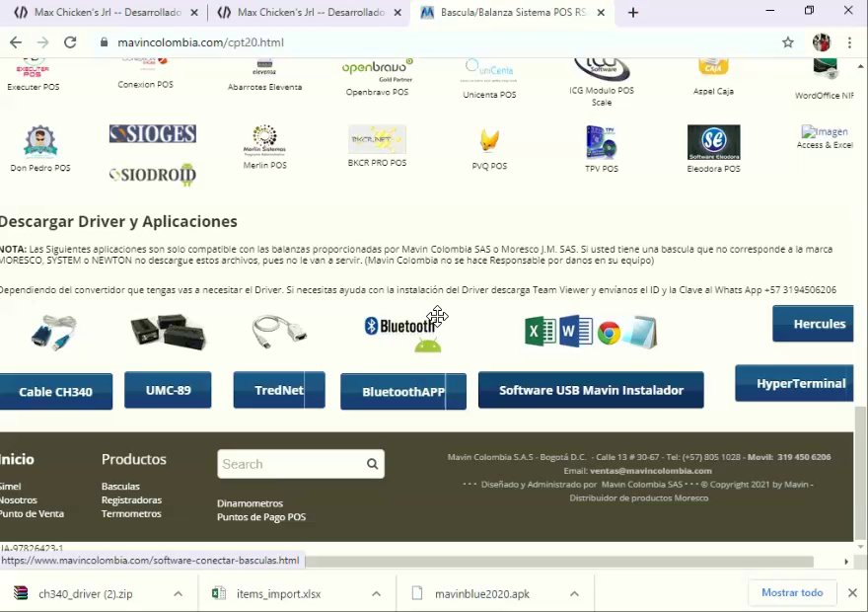The height and width of the screenshot is (612, 868).
Task: Expand options for ch340_driver (2).zip download
Action: [x=178, y=593]
